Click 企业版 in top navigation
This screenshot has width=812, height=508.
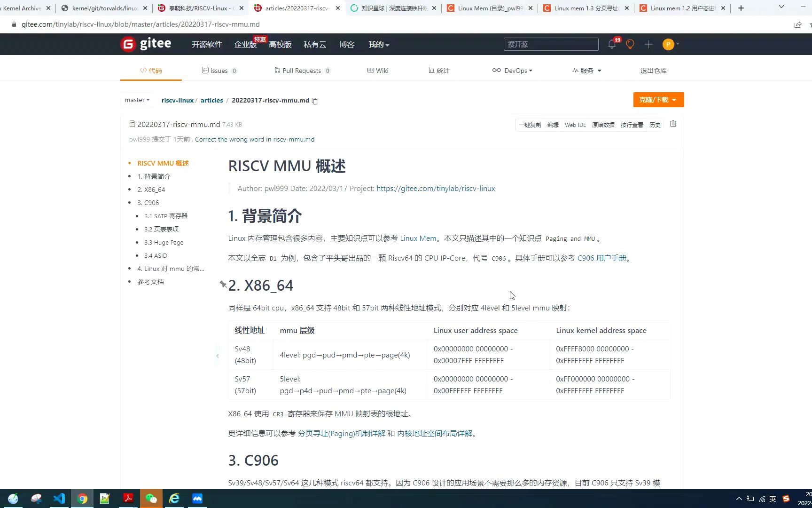click(245, 44)
